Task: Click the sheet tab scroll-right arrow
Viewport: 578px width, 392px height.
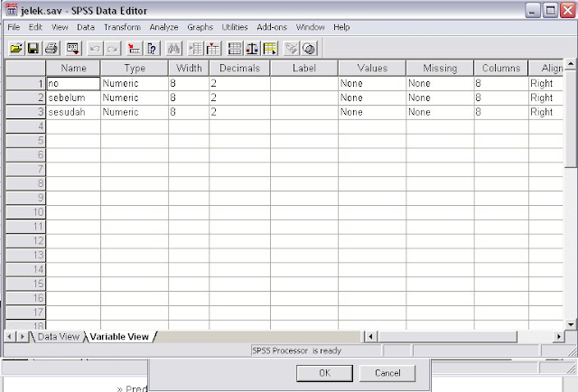Action: 22,336
